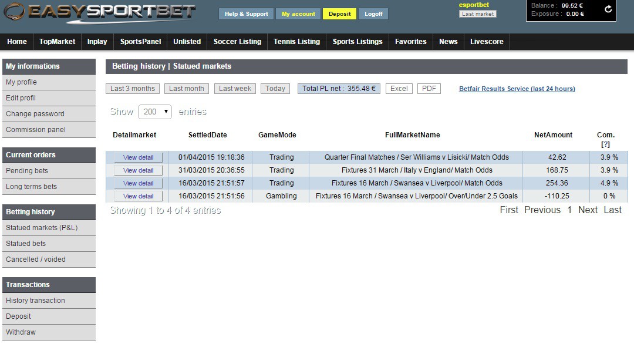
Task: Open Change password page
Action: (49, 114)
